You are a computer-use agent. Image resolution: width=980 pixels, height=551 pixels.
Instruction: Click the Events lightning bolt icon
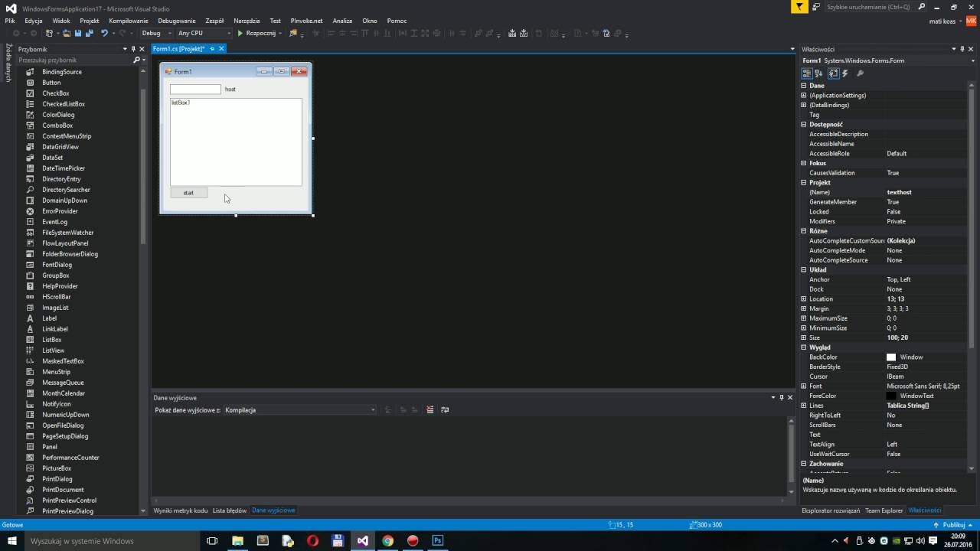[x=845, y=73]
